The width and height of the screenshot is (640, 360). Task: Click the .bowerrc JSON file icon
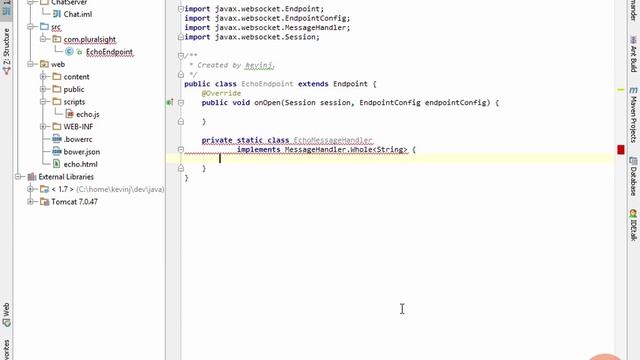tap(57, 139)
